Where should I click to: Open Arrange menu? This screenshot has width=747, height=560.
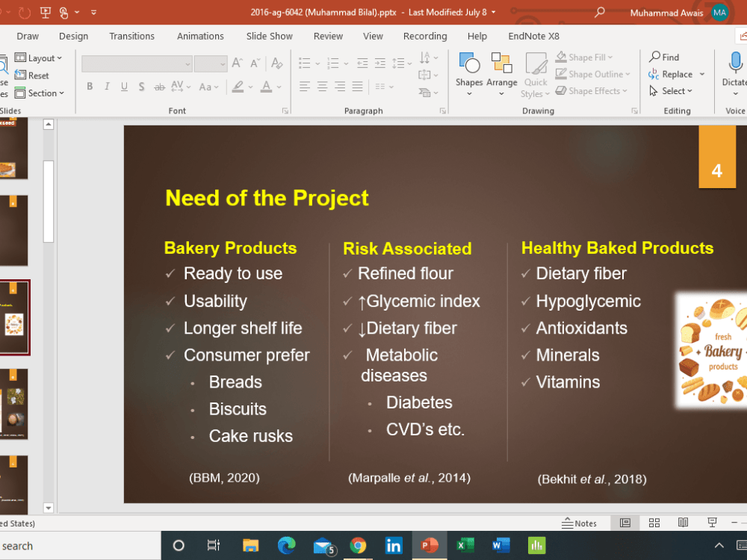pos(502,74)
